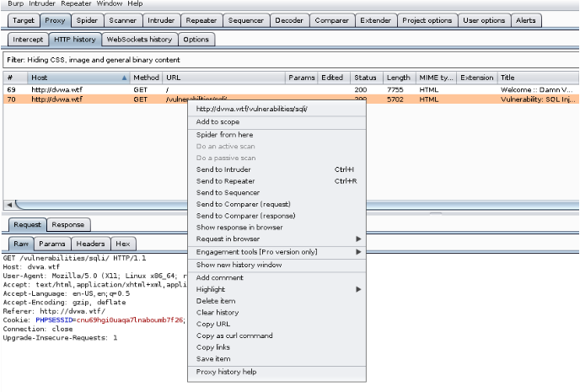Open the Repeater menu in menu bar

tap(76, 3)
